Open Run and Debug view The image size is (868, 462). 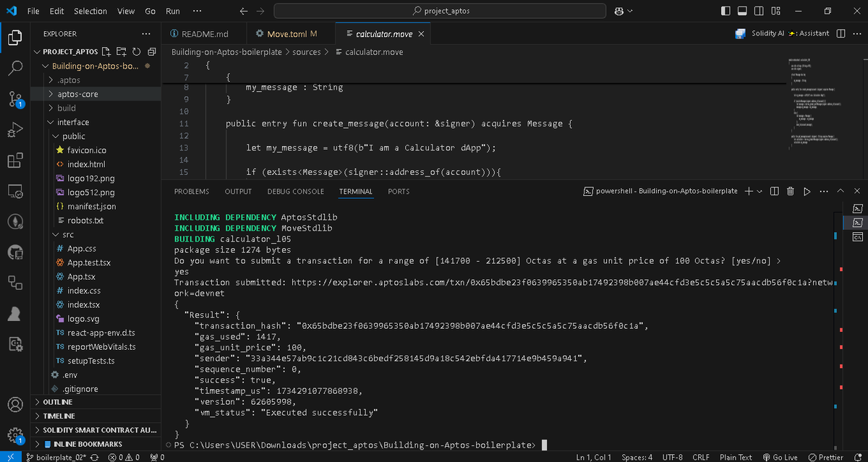coord(14,130)
